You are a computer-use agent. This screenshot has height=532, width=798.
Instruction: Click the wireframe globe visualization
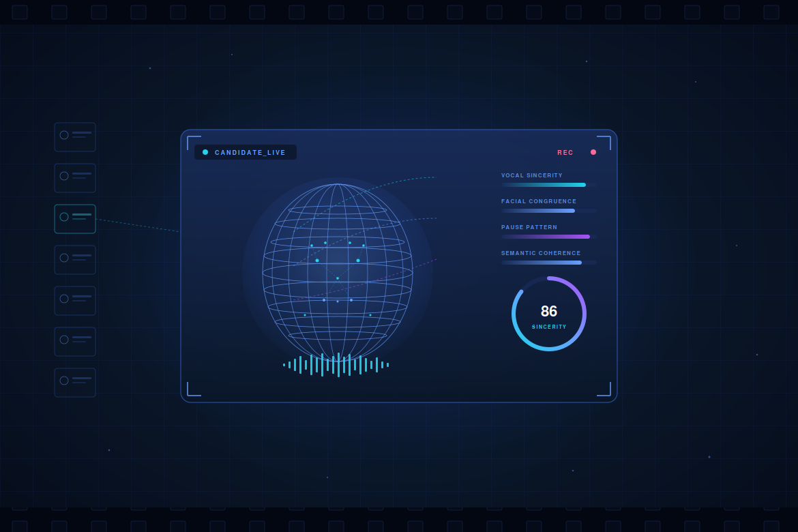click(338, 272)
